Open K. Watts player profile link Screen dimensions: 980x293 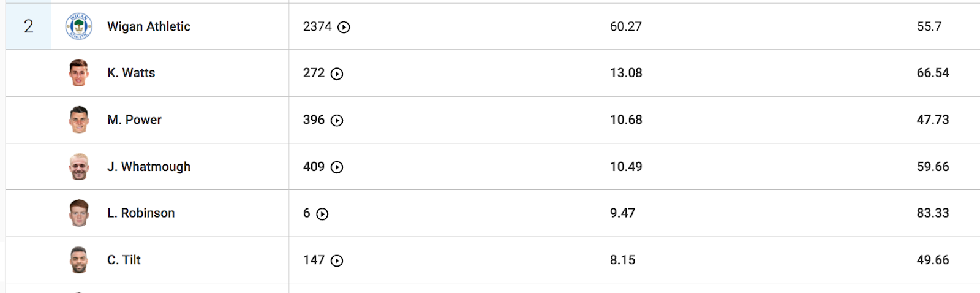pos(131,73)
